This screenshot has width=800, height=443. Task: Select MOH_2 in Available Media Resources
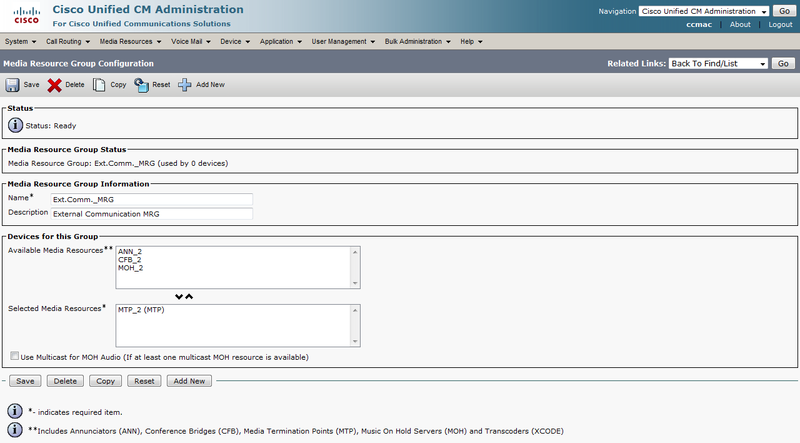coord(131,268)
